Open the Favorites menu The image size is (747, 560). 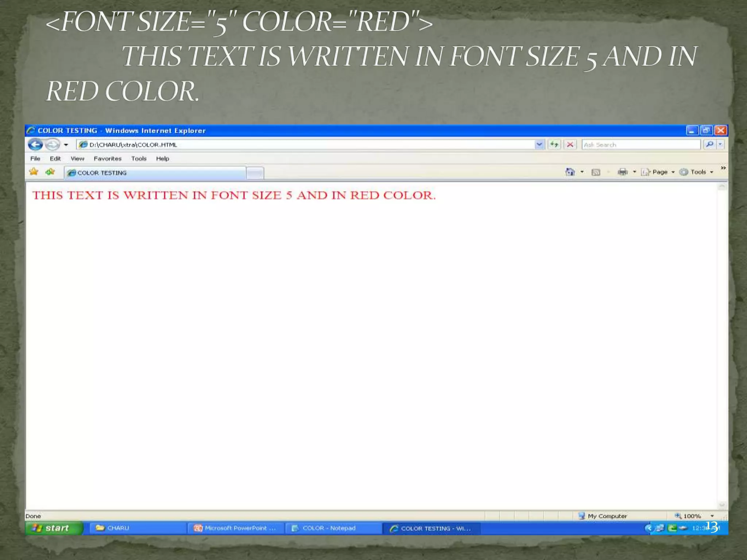108,159
